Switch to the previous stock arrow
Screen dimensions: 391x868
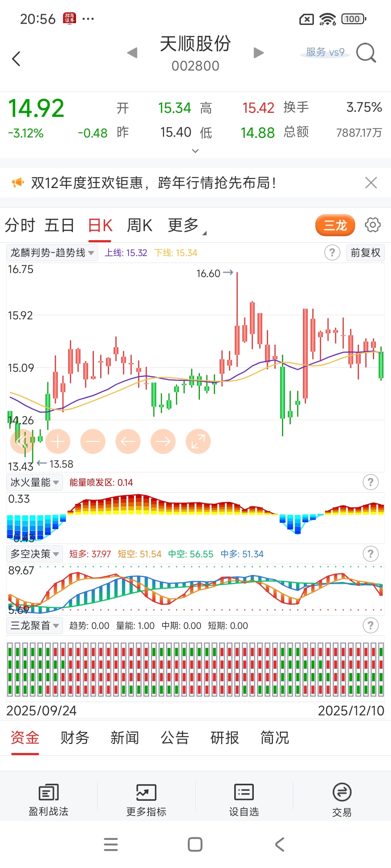pyautogui.click(x=133, y=53)
